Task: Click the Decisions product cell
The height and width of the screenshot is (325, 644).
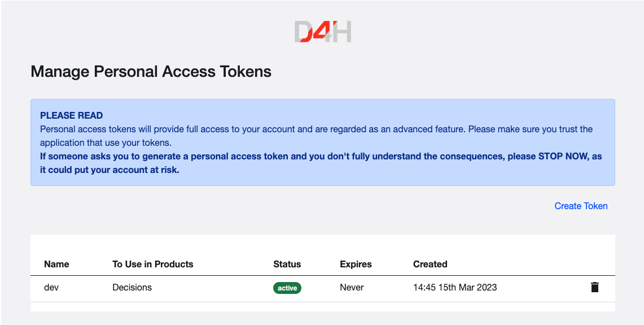Action: [132, 287]
